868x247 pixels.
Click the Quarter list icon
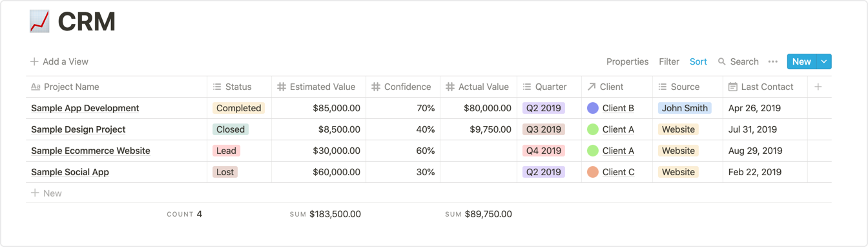click(x=527, y=87)
